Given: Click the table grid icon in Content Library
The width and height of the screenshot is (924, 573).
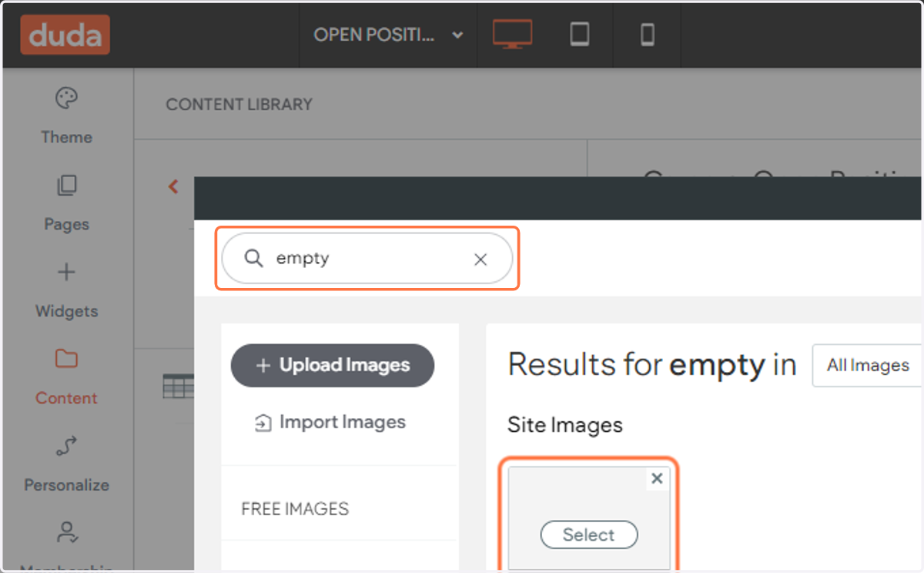Looking at the screenshot, I should click(x=178, y=387).
